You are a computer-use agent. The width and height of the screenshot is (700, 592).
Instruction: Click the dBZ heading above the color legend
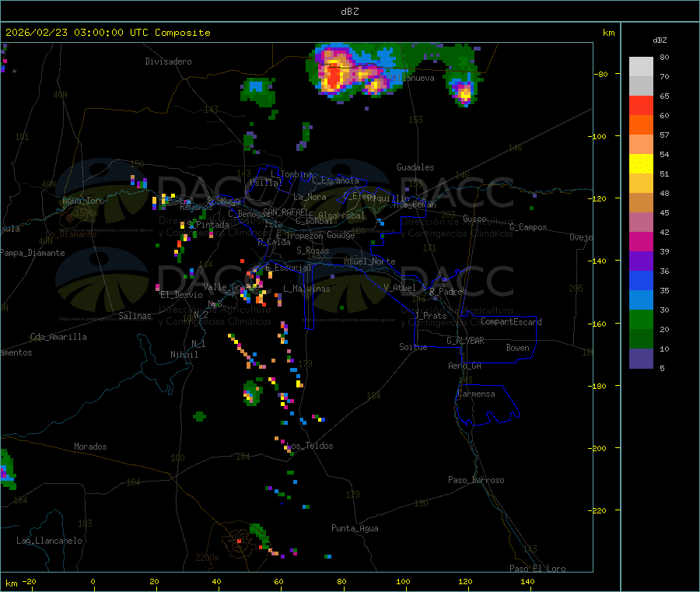660,40
